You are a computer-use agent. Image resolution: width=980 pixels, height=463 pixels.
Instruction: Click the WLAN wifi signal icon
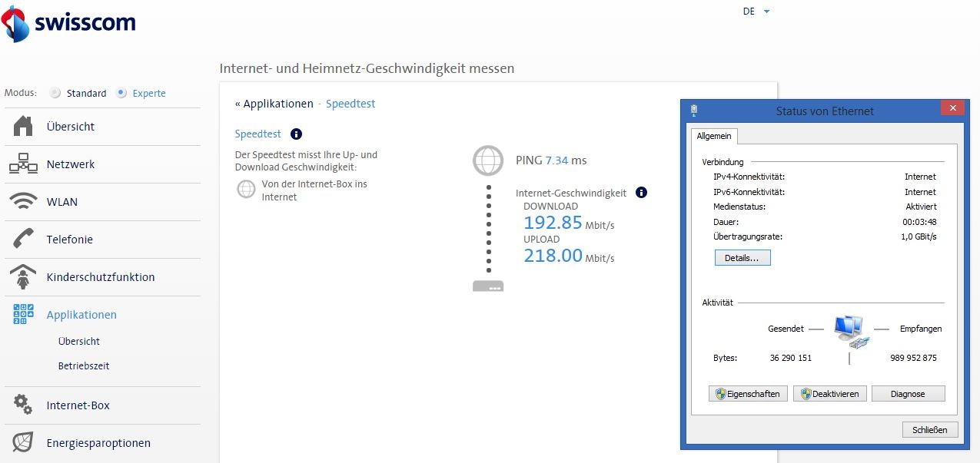23,202
